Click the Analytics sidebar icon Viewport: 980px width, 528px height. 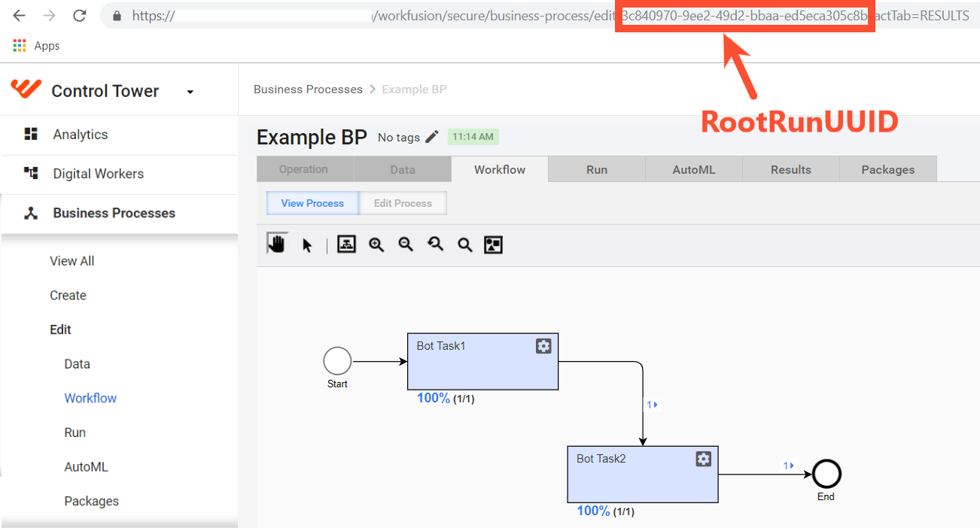click(x=31, y=134)
